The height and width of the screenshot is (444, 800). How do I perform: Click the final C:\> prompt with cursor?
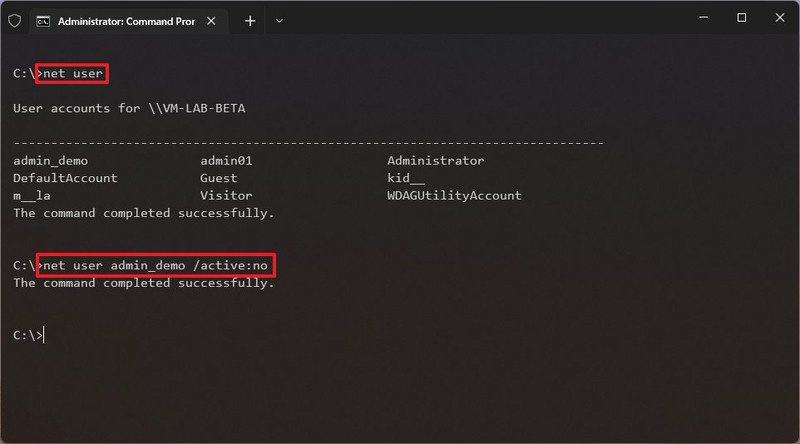click(x=29, y=335)
